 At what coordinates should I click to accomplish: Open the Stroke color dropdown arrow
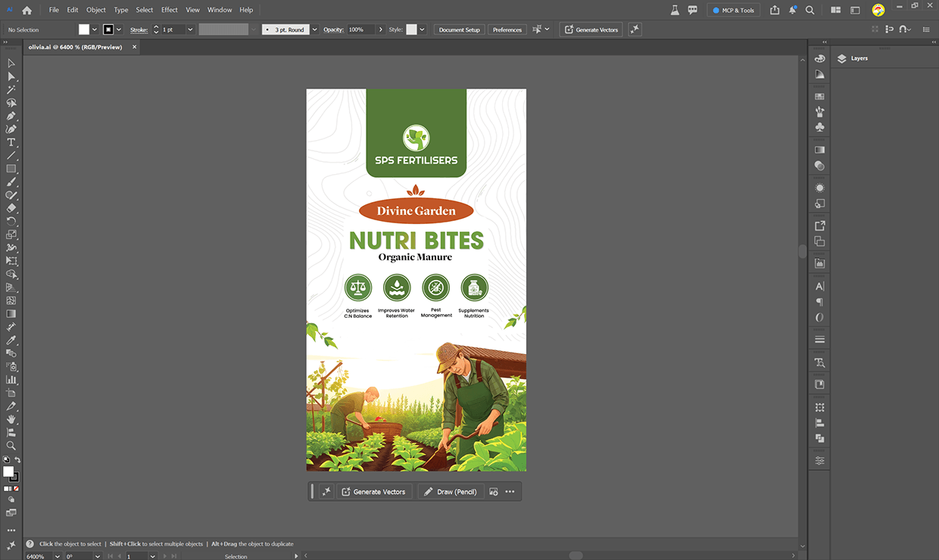[119, 30]
